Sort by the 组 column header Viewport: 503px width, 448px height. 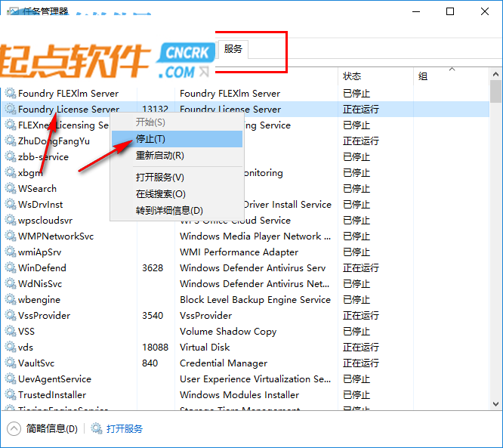[x=451, y=76]
